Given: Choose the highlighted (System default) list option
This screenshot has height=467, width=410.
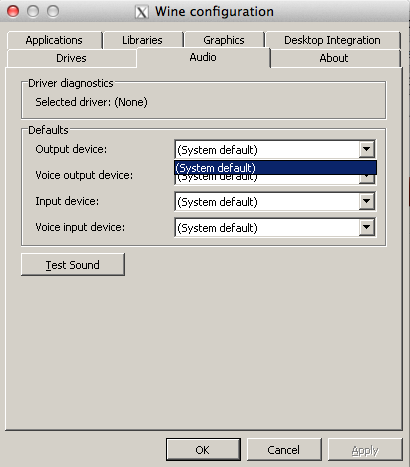Looking at the screenshot, I should tap(275, 168).
